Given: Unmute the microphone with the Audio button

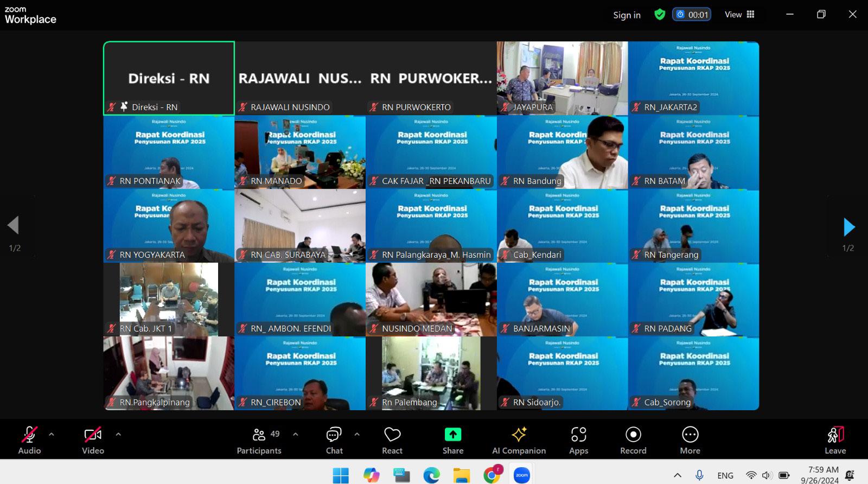Looking at the screenshot, I should pyautogui.click(x=29, y=440).
